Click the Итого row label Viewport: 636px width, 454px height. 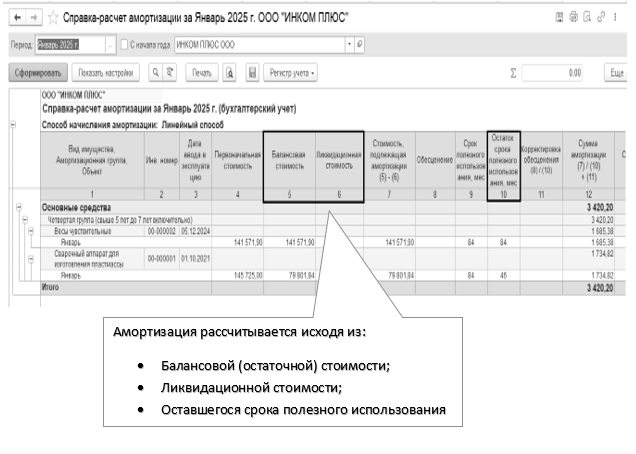click(x=50, y=287)
